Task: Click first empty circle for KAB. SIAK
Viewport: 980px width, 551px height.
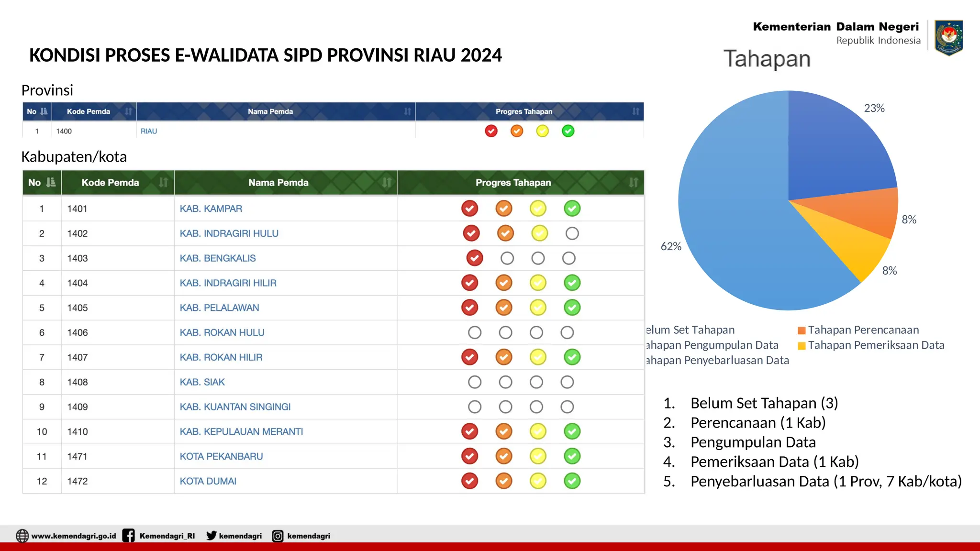Action: coord(474,382)
